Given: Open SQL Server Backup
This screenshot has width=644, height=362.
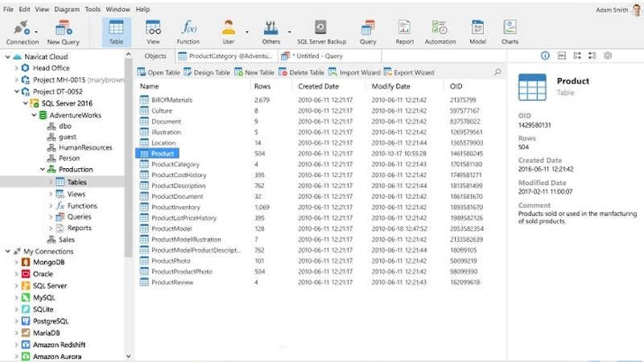Looking at the screenshot, I should pos(321,32).
